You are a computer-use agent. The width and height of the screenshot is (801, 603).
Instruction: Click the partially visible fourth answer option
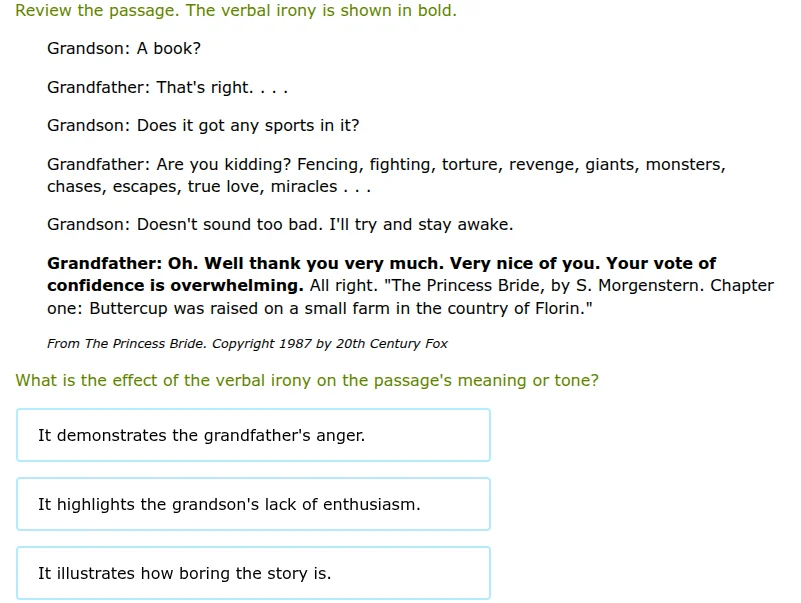pos(255,599)
